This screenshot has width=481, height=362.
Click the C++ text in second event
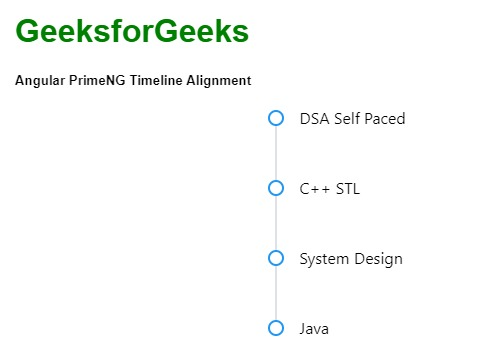click(x=315, y=189)
